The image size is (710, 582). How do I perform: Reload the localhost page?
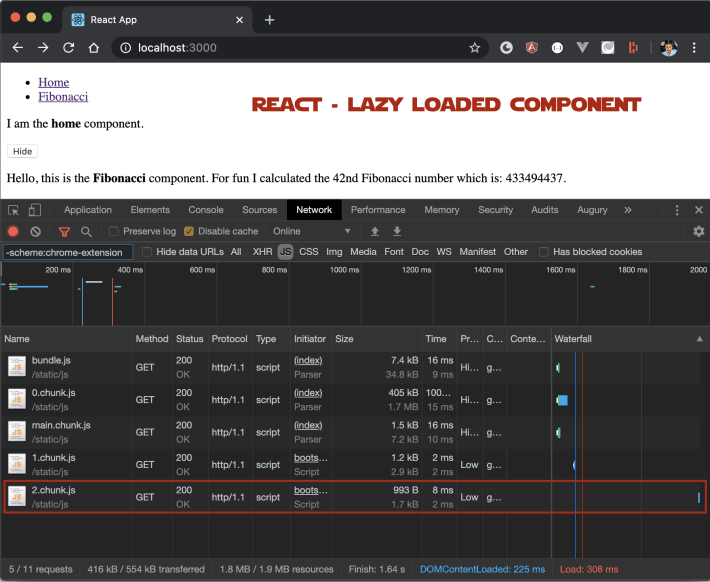68,48
